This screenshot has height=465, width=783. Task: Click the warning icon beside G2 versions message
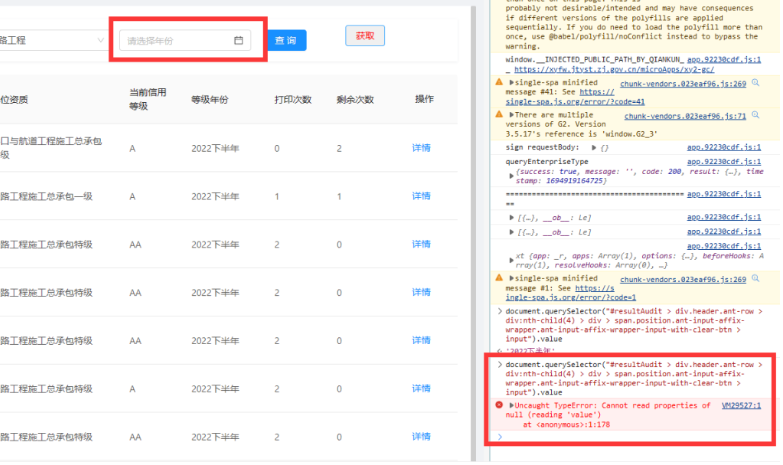[499, 114]
